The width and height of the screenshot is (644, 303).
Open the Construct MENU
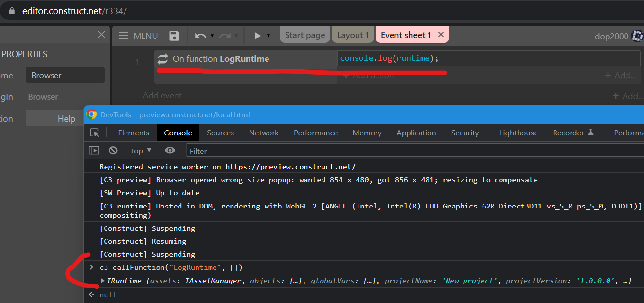[138, 35]
